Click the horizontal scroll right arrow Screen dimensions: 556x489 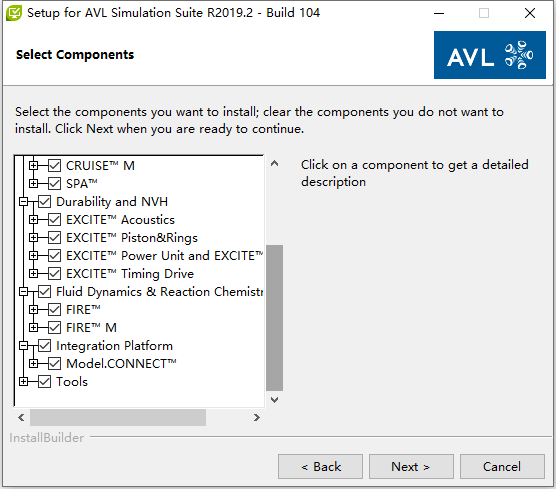coord(257,417)
